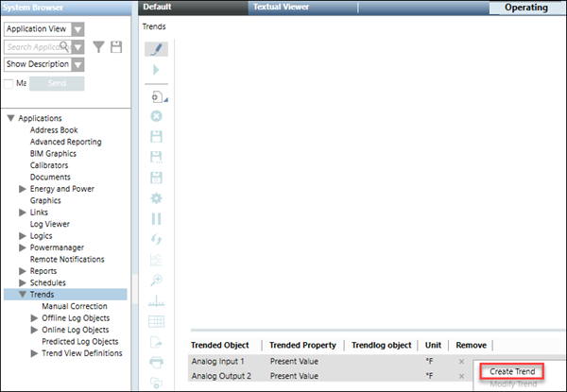This screenshot has height=392, width=567.
Task: Click the Send button
Action: click(x=56, y=84)
